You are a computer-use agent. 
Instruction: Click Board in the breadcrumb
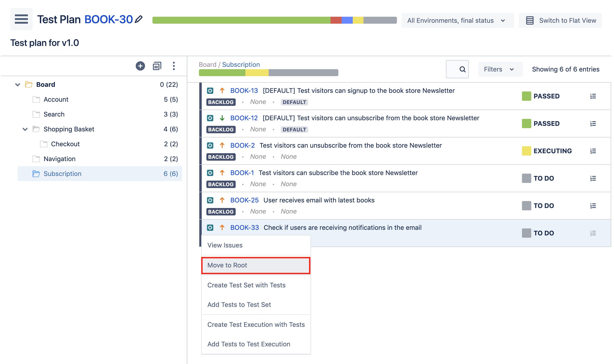[x=207, y=65]
